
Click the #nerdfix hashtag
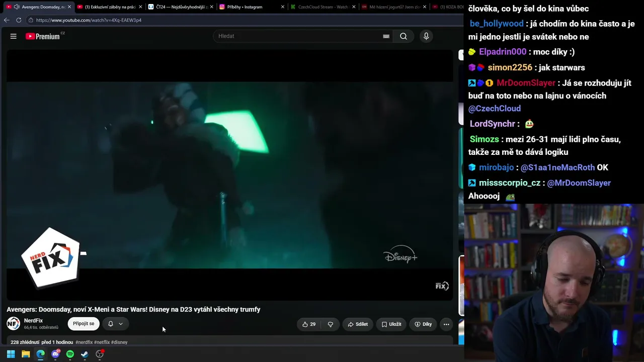click(x=84, y=342)
